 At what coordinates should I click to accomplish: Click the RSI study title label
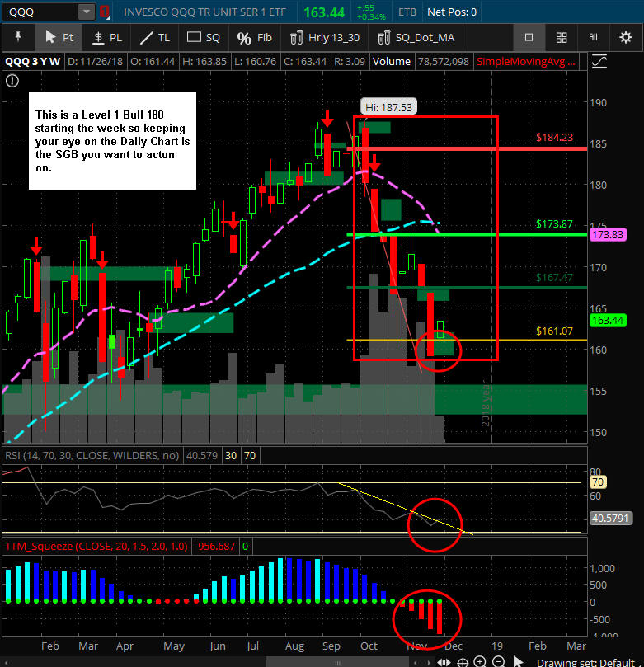(92, 456)
